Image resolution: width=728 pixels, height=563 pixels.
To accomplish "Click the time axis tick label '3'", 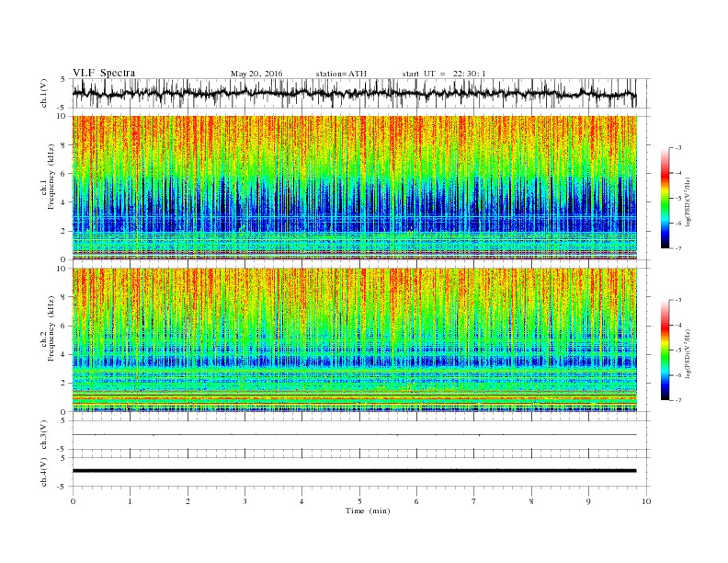I will coord(245,501).
